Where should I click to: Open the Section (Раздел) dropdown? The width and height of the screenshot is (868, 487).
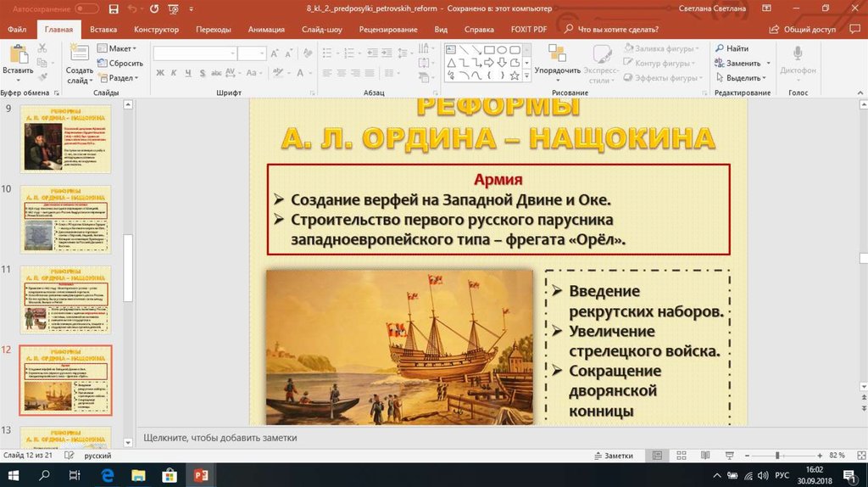[x=122, y=77]
